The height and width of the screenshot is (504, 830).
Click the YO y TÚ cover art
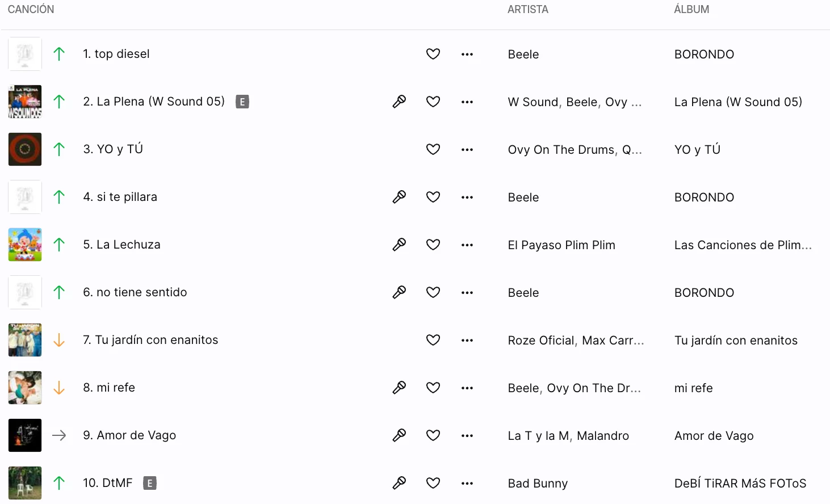click(x=25, y=149)
